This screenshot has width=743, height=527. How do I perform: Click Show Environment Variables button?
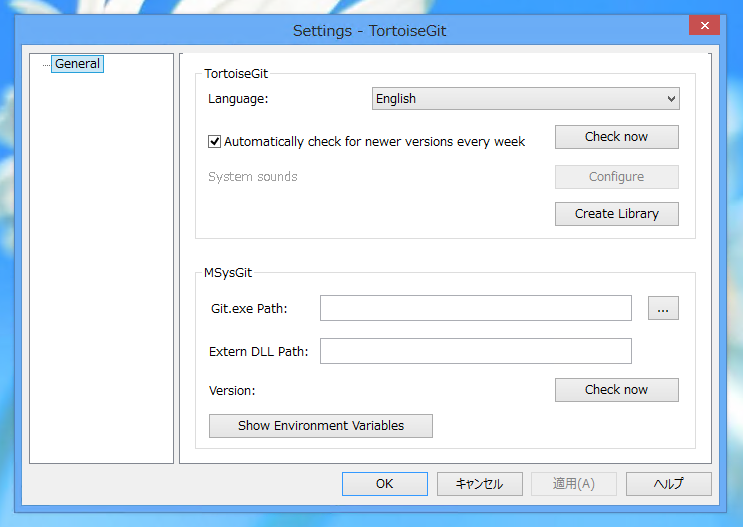coord(321,426)
